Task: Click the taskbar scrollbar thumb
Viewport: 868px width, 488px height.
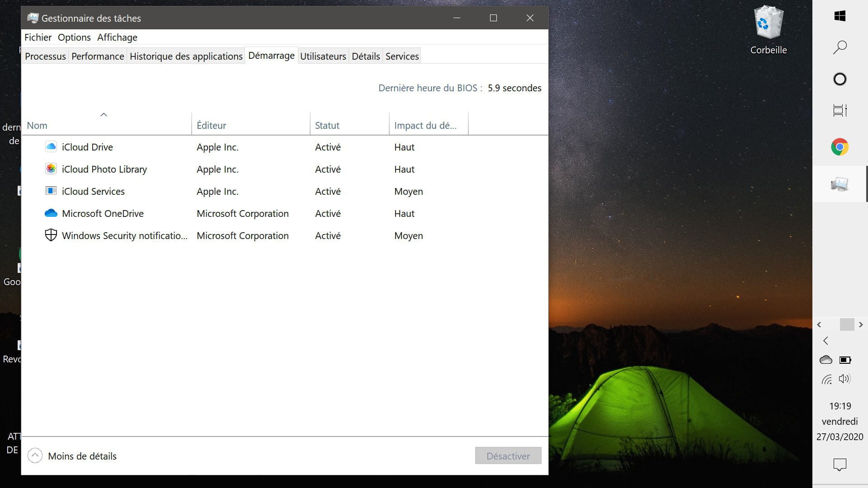Action: (x=847, y=324)
